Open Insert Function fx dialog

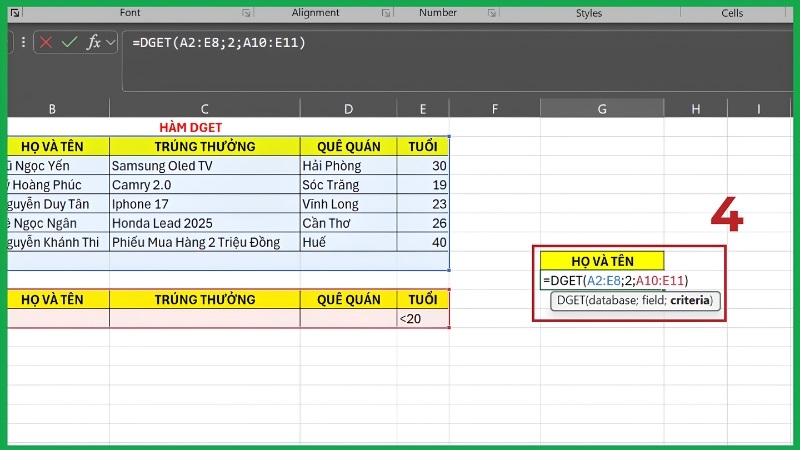coord(93,42)
